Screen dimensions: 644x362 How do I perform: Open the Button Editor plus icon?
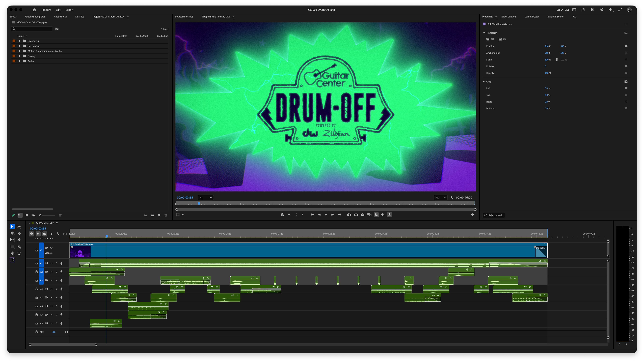pos(472,215)
